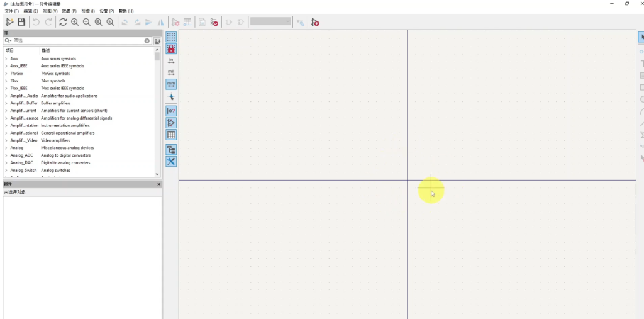Image resolution: width=644 pixels, height=319 pixels.
Task: Zoom out using the magnifier minus icon
Action: pos(87,22)
